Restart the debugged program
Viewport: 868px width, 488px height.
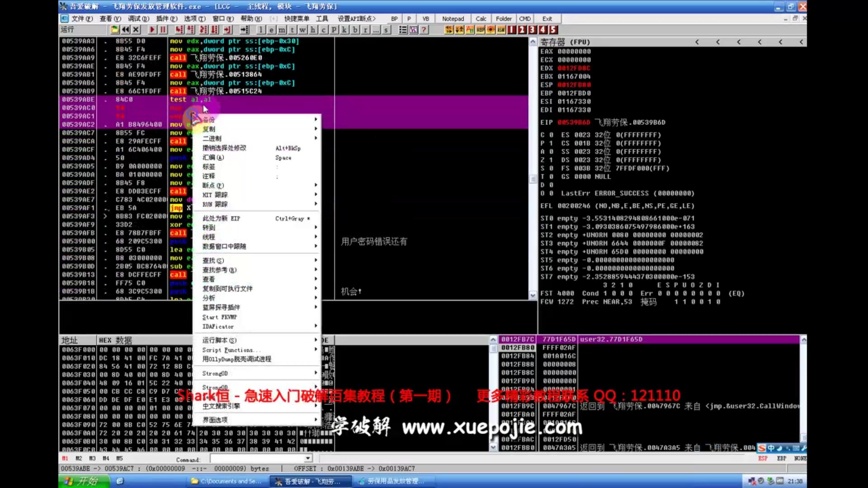coord(125,30)
